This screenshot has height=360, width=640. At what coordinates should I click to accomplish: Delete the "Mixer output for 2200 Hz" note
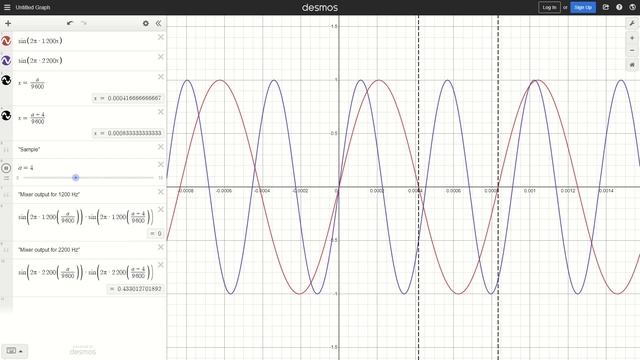tap(161, 247)
